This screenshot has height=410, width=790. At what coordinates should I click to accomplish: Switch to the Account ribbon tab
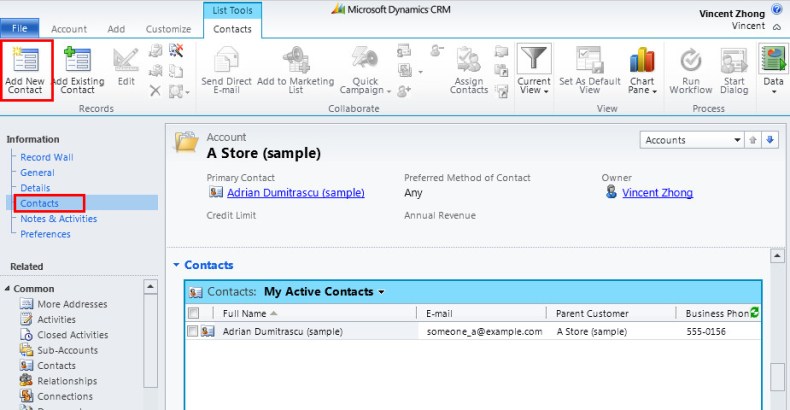(x=69, y=29)
